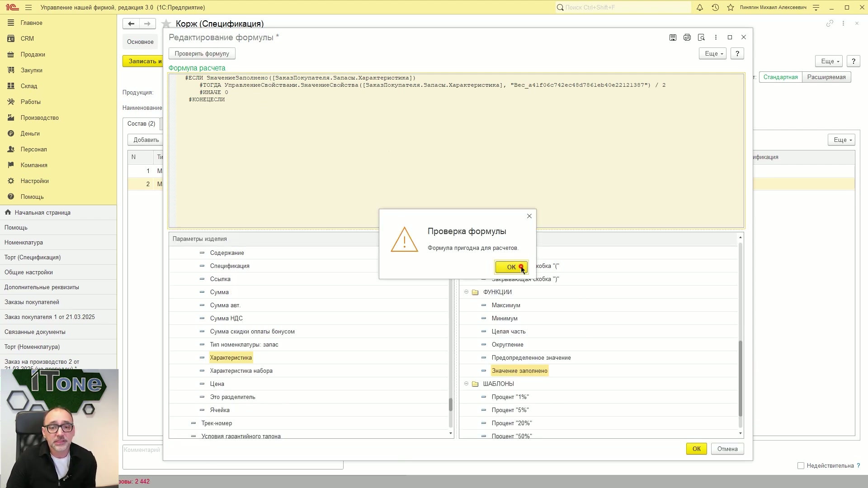Screen dimensions: 868x488
Task: Open Начальная страница panel item
Action: point(42,212)
